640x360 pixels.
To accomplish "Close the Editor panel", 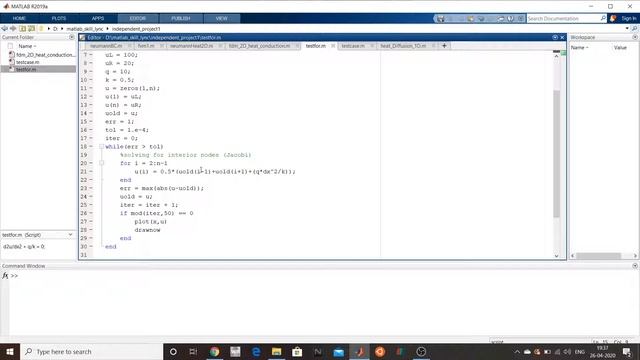I will pos(562,37).
